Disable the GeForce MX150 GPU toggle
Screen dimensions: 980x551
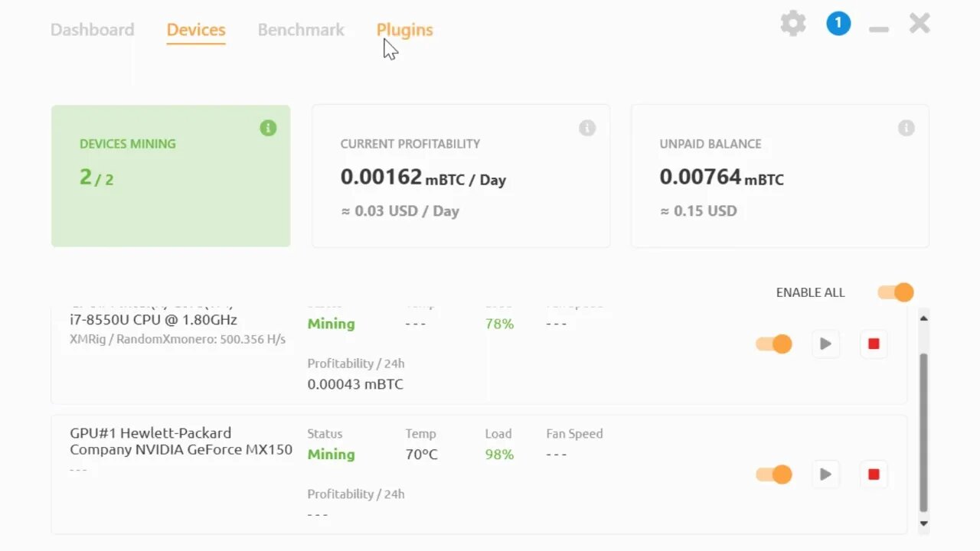click(x=773, y=474)
